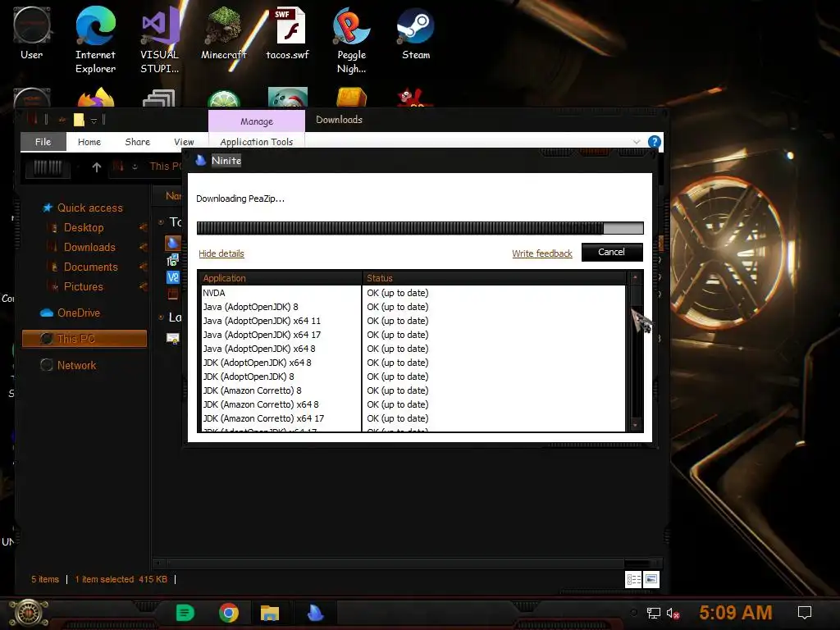This screenshot has height=630, width=840.
Task: Select the Ninite installer file in Explorer list
Action: point(172,243)
